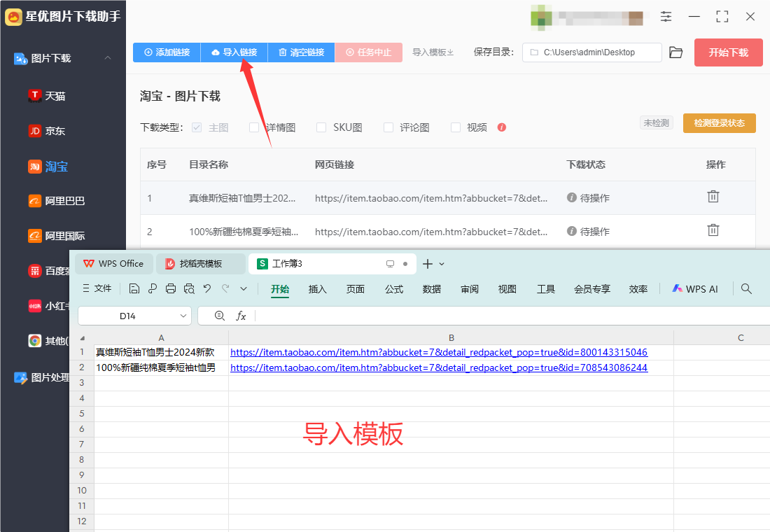Switch to the 公式 ribbon tab
This screenshot has width=770, height=532.
[394, 289]
